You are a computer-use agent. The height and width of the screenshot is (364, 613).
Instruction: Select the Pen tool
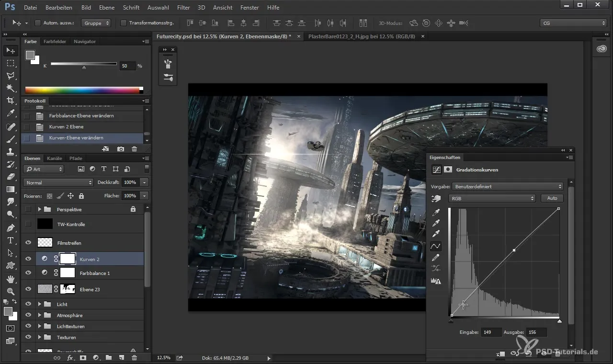[11, 227]
